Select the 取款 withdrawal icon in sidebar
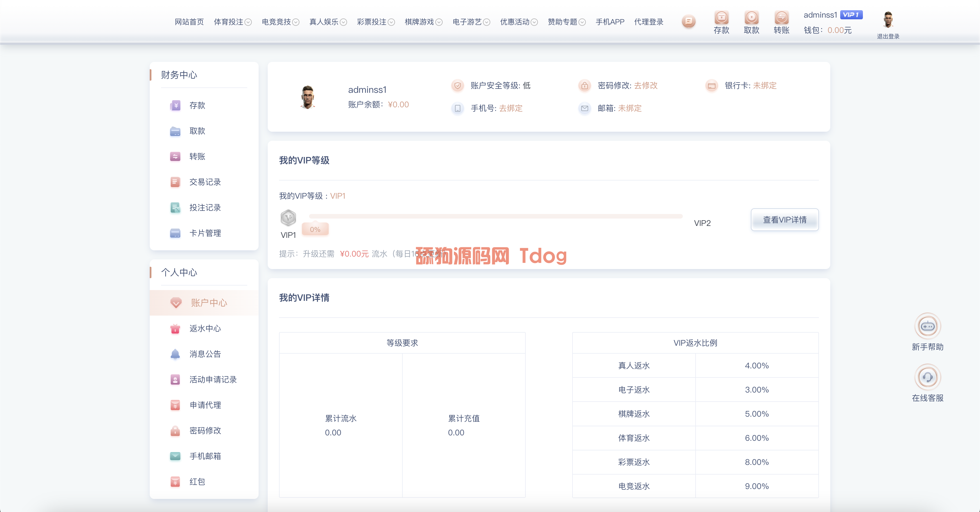The width and height of the screenshot is (980, 512). [175, 131]
